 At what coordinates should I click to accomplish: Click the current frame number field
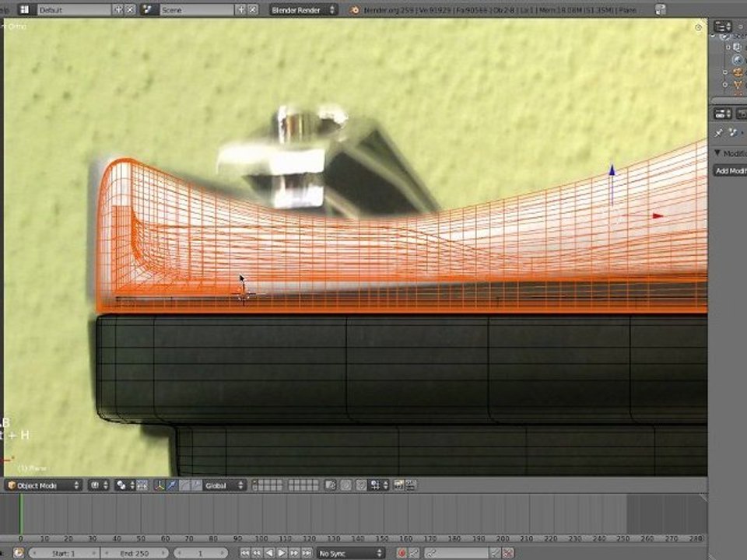click(201, 553)
